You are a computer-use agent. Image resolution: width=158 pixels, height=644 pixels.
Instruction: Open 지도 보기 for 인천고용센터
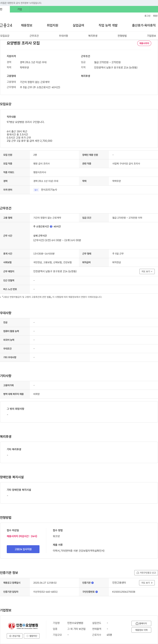click(147, 583)
